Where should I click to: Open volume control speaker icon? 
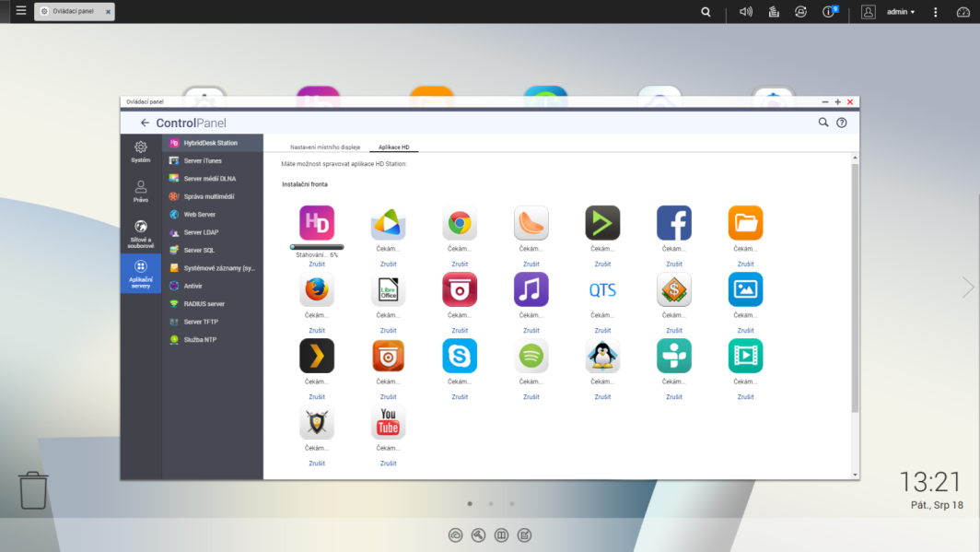(x=746, y=12)
